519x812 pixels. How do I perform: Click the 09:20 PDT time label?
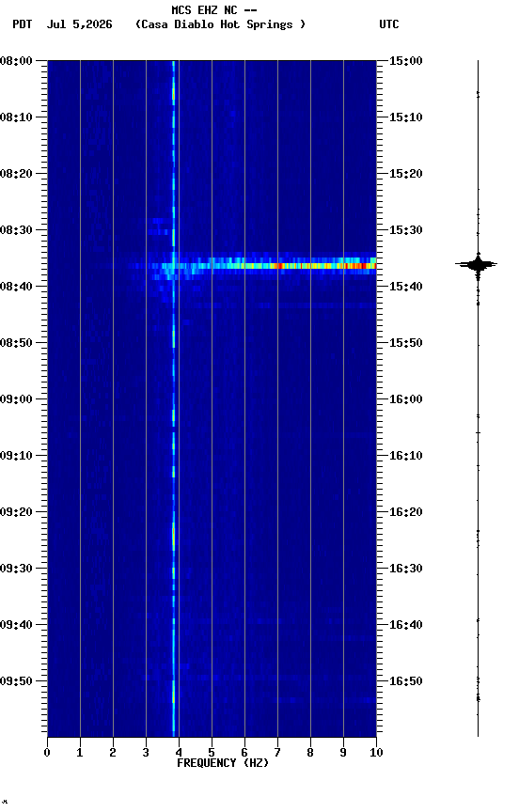(16, 512)
